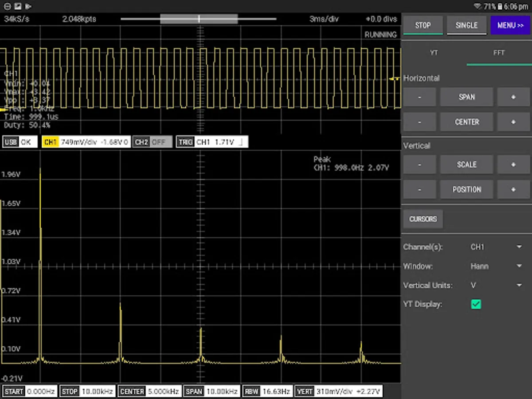532x399 pixels.
Task: Decrease horizontal SPAN with minus button
Action: pos(419,97)
